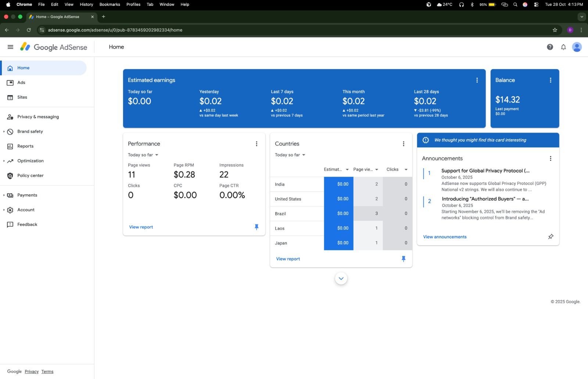Click the Help question mark icon
This screenshot has height=379, width=588.
tap(550, 47)
